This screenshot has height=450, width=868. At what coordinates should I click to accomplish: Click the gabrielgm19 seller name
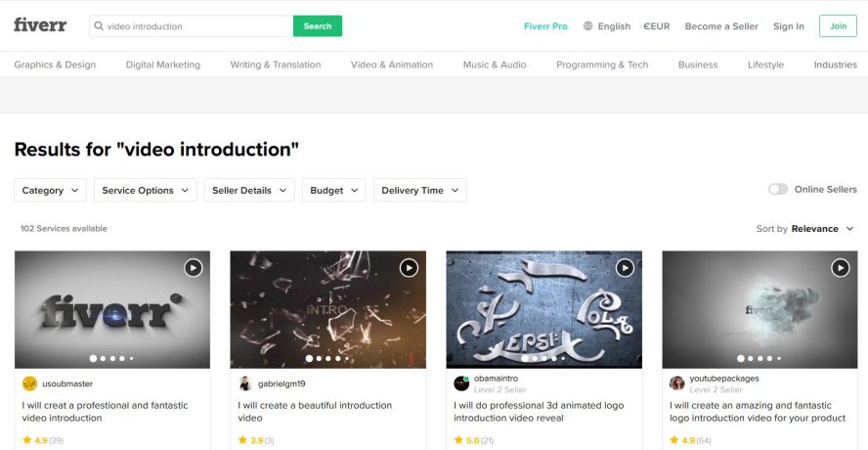[x=282, y=383]
